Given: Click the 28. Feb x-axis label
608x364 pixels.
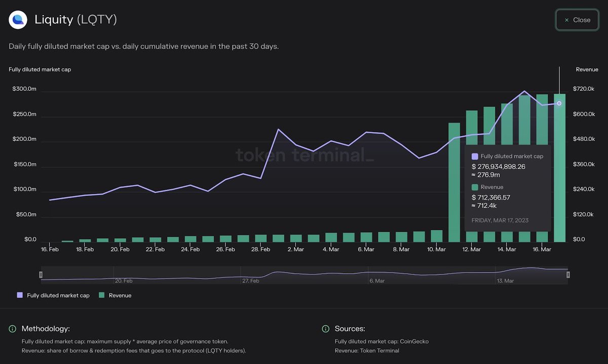Looking at the screenshot, I should pyautogui.click(x=260, y=250).
